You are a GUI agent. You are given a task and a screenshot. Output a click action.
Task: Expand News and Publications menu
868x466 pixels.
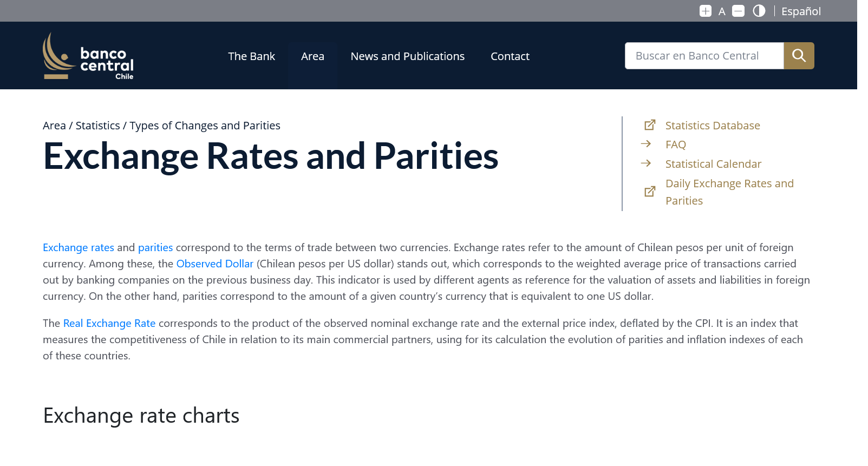[407, 56]
